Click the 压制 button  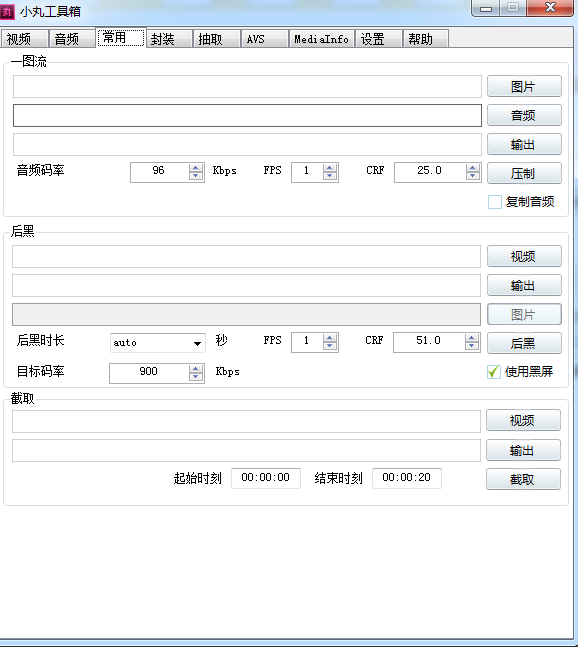coord(524,173)
